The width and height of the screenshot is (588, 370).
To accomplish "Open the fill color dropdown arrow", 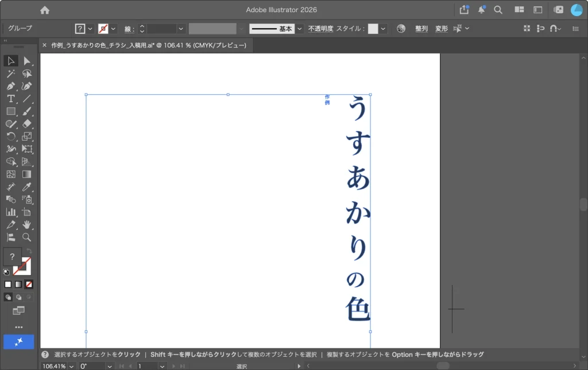I will (90, 29).
